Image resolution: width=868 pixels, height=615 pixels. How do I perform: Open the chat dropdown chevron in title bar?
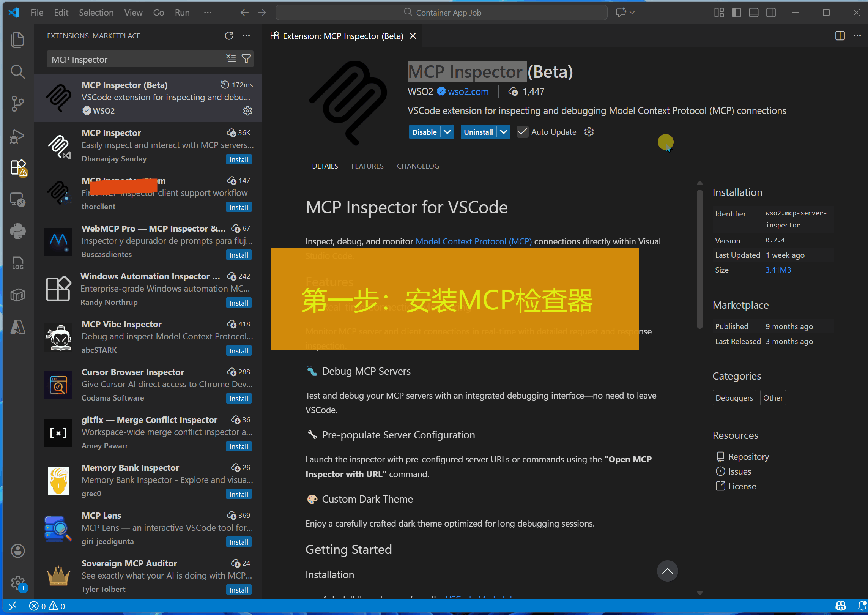(632, 13)
